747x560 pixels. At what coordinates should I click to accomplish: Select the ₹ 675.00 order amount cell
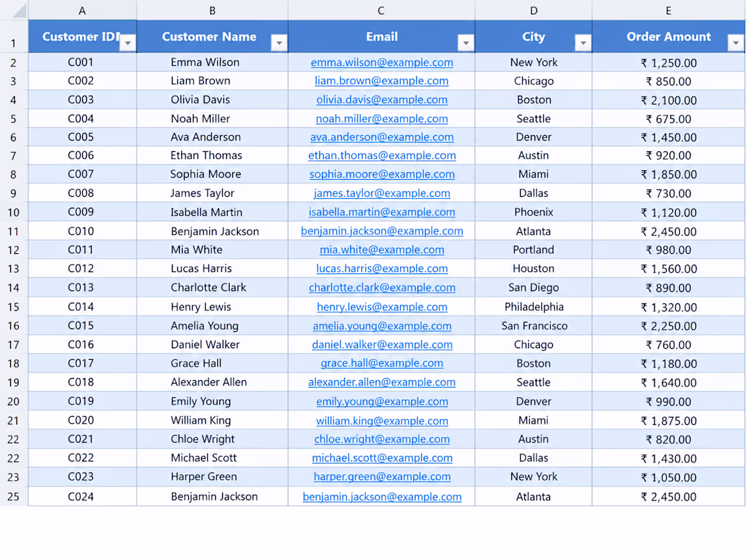click(668, 119)
